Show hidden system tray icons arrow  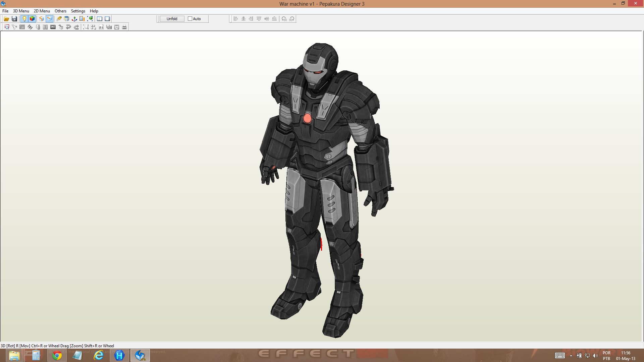click(571, 356)
